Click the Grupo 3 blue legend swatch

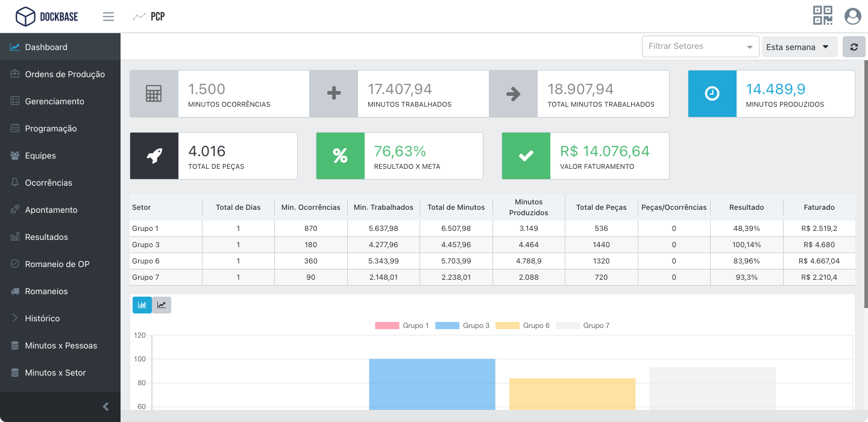[x=447, y=326]
